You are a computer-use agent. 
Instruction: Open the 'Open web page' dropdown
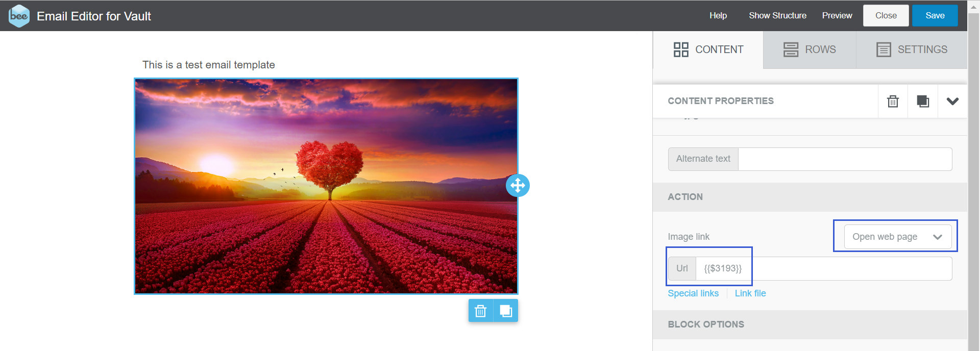[x=898, y=237]
